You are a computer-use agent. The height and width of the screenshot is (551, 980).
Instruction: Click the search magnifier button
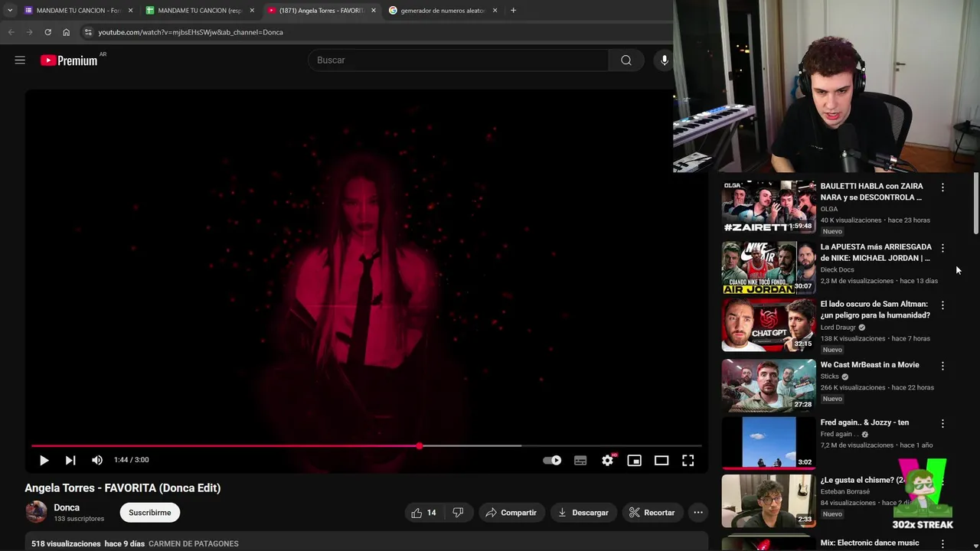coord(626,60)
